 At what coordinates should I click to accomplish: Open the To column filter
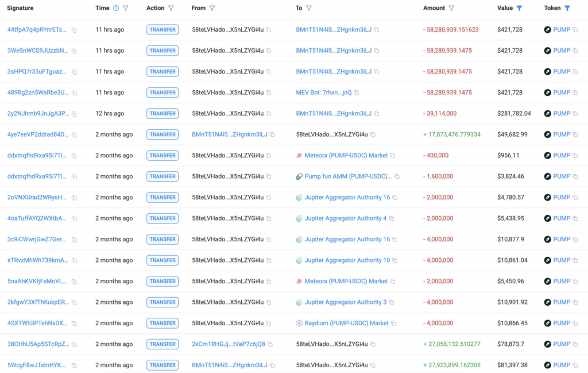pos(308,8)
